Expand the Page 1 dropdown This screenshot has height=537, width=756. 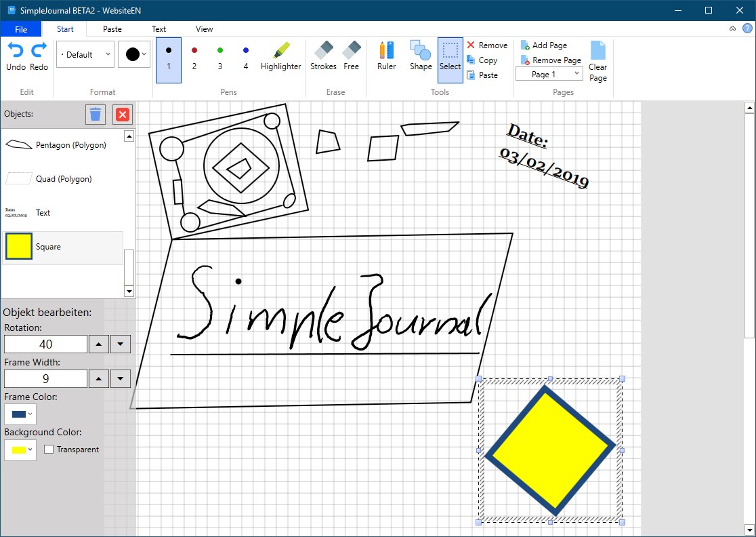pos(549,75)
